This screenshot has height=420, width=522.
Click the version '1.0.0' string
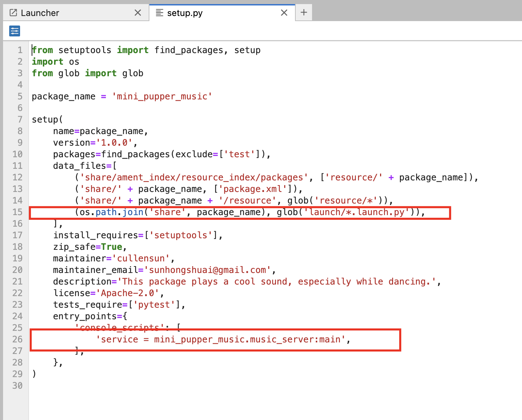tap(114, 143)
